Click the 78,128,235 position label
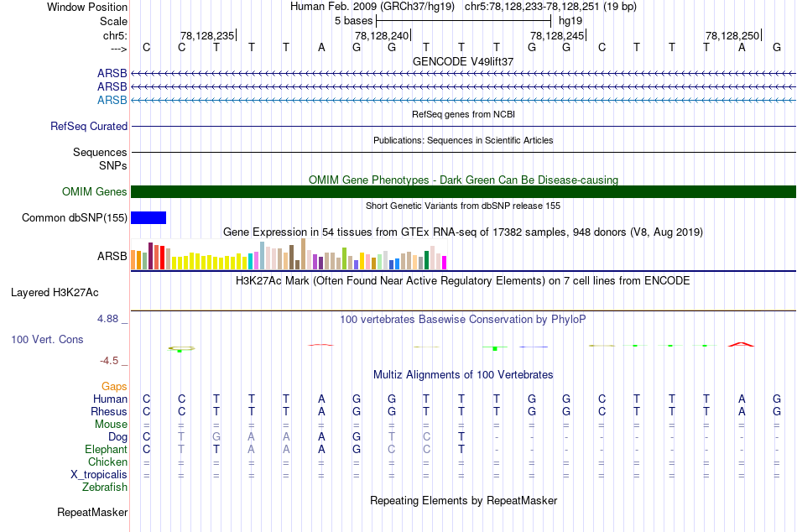 pos(207,35)
